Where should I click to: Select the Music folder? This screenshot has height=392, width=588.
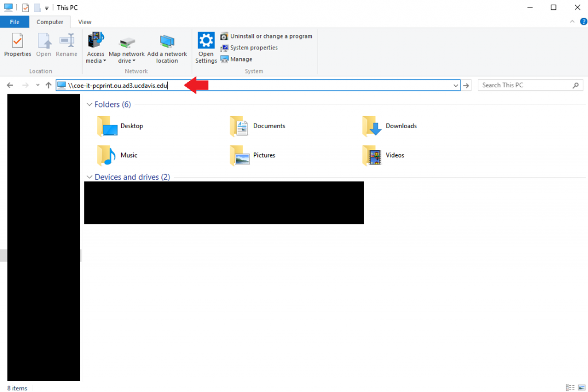[x=117, y=155]
